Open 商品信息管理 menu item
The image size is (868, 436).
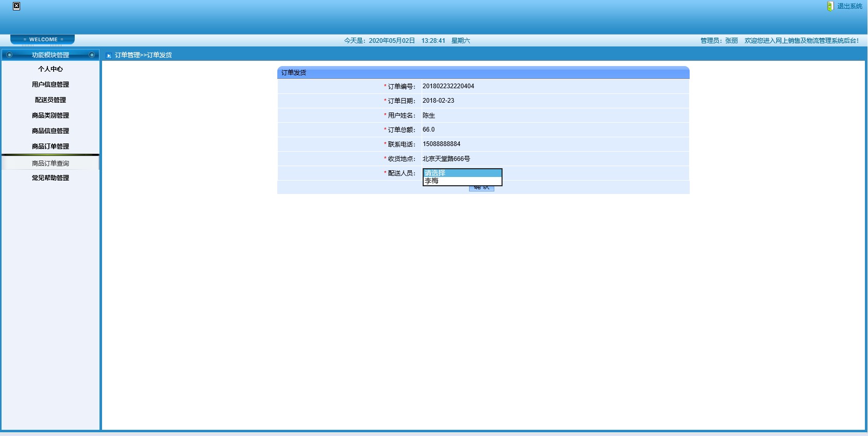[x=51, y=131]
